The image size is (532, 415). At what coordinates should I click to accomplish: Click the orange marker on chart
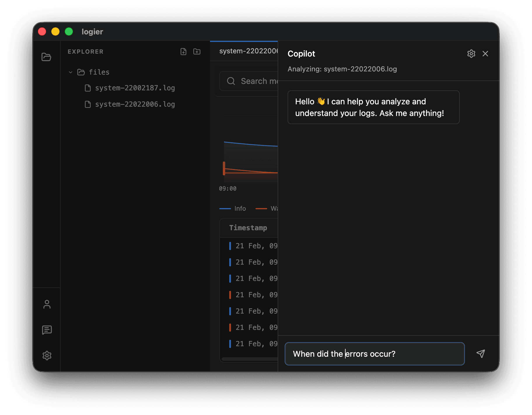(224, 168)
